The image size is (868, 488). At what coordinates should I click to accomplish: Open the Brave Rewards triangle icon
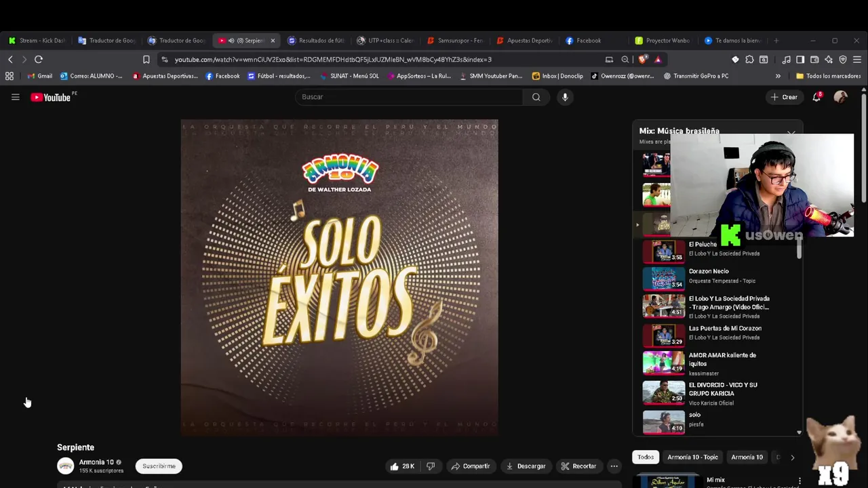coord(658,59)
